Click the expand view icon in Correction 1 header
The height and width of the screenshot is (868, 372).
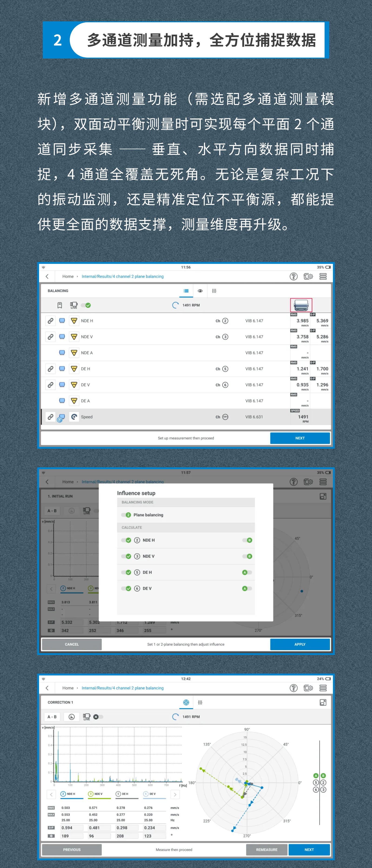tap(323, 703)
